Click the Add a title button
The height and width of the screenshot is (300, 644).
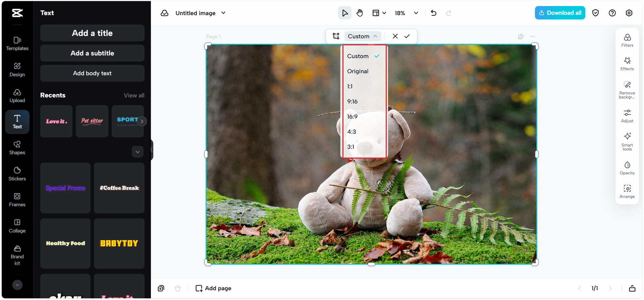tap(92, 33)
